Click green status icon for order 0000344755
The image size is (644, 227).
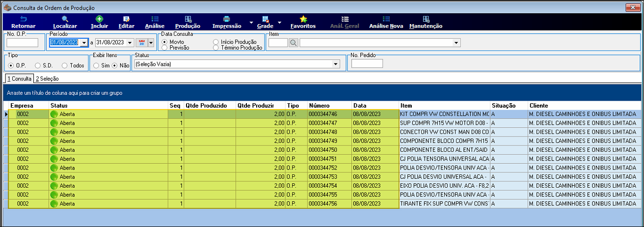click(x=54, y=195)
